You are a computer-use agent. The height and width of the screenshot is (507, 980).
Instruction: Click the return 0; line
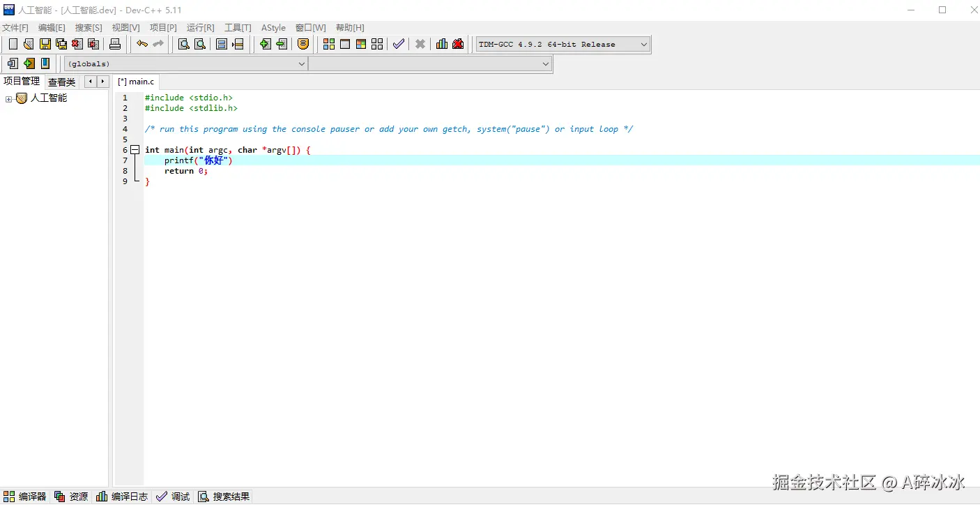(x=186, y=171)
